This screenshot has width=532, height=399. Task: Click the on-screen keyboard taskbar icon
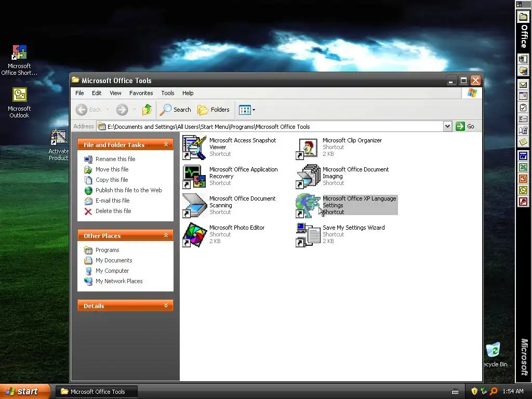[x=455, y=392]
